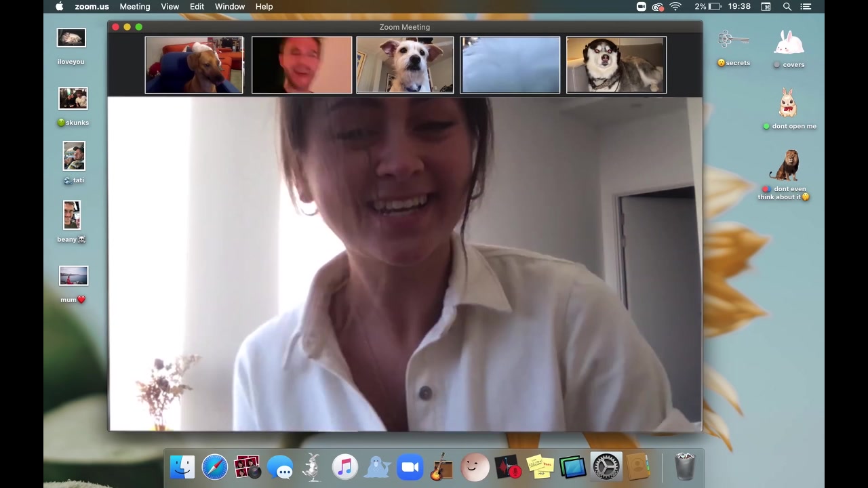Launch Safari from the dock
The image size is (868, 488).
(215, 467)
